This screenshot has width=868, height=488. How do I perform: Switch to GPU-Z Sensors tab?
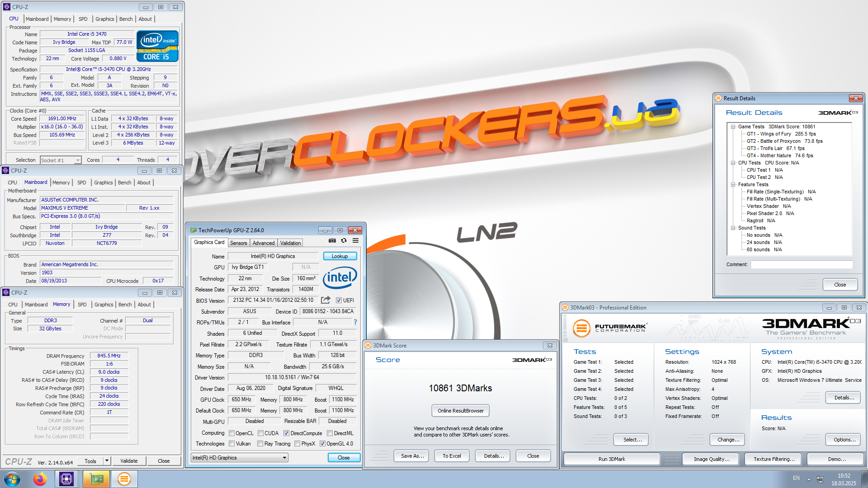tap(238, 243)
